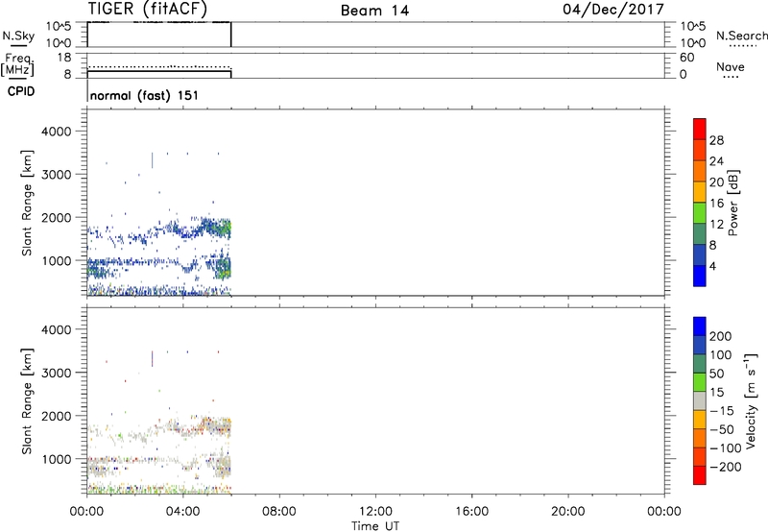Click the 60 tick on the Nave axis

pos(686,58)
